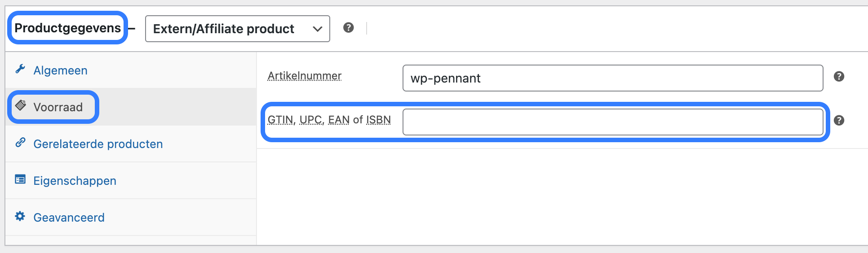Click the gear icon beside Geavanceerd
The height and width of the screenshot is (253, 868).
pyautogui.click(x=20, y=216)
